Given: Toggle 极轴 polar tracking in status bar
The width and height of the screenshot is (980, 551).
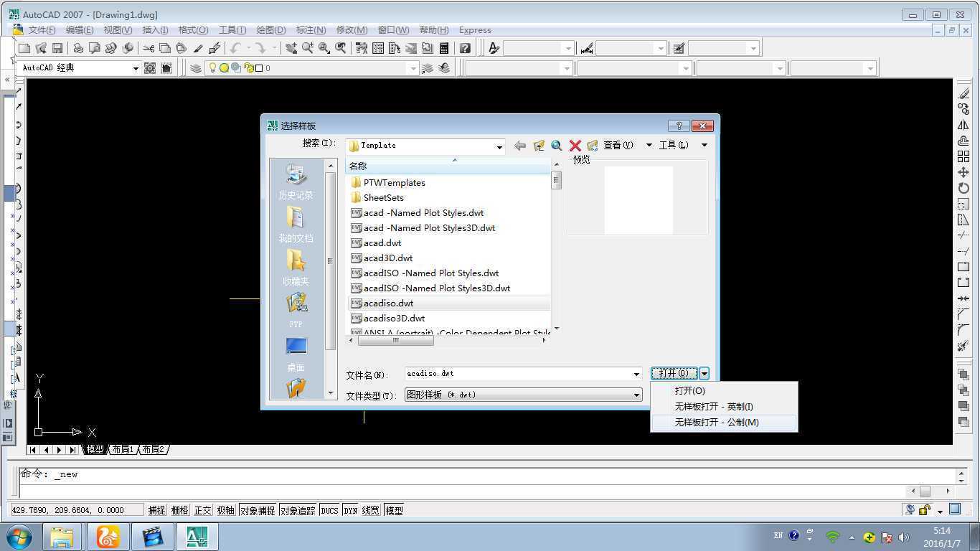Looking at the screenshot, I should click(225, 510).
